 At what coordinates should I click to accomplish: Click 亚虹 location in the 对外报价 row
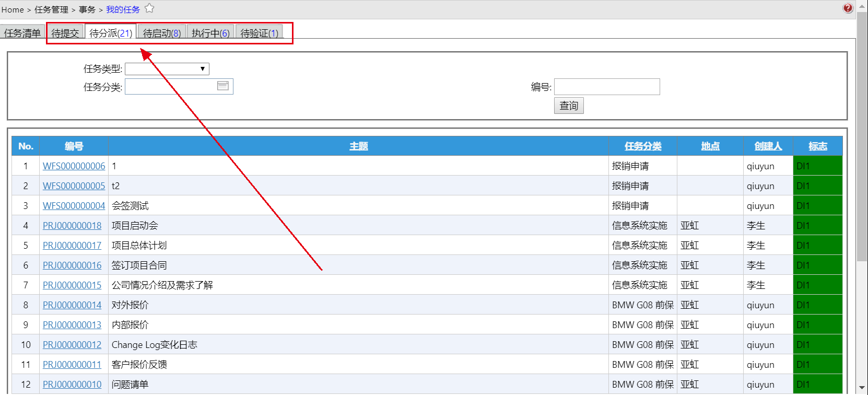[x=689, y=305]
